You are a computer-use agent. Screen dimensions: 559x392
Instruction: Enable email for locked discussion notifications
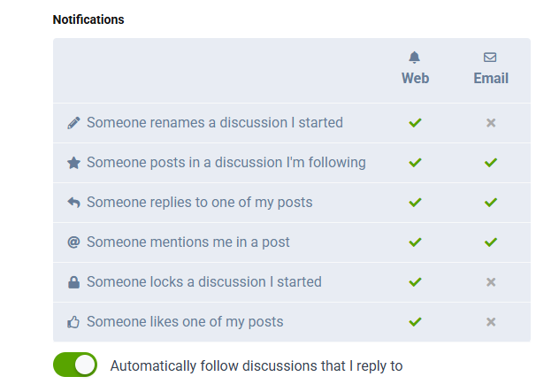coord(491,282)
